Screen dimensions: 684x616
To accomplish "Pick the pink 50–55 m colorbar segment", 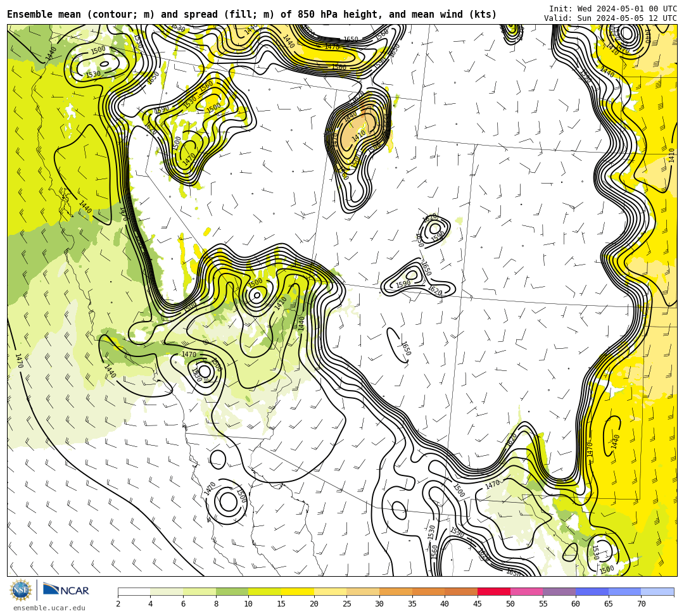I will 526,591.
